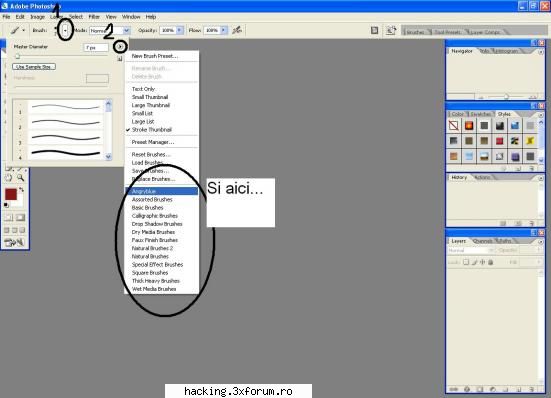Select Full Screen Mode with Menu Bar icon
Viewport: 551px width, 398px height.
tap(14, 230)
